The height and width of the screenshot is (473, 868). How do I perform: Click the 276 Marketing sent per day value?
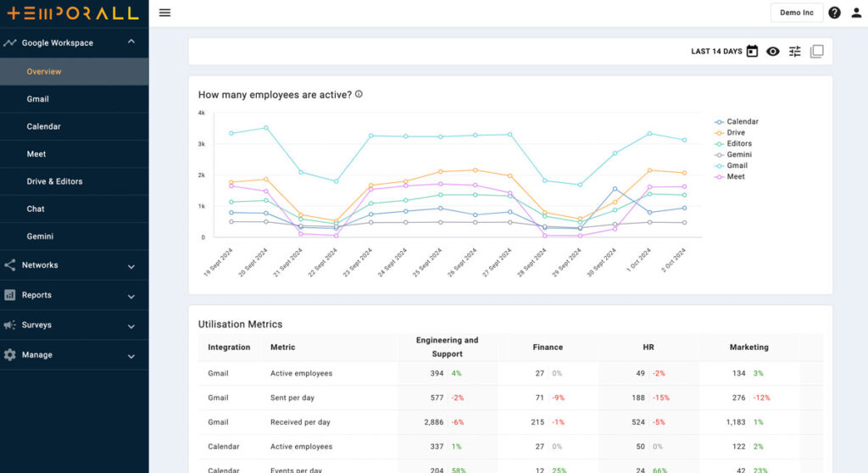tap(739, 398)
